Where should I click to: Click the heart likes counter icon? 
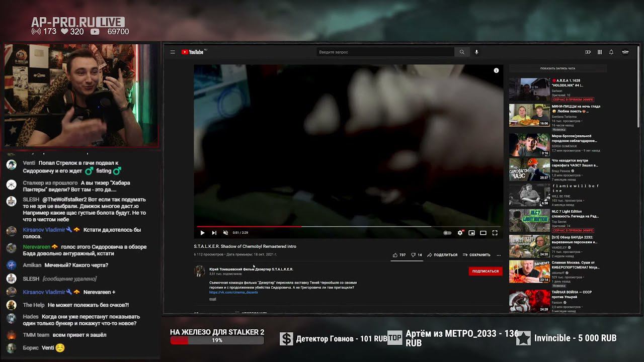tap(64, 32)
